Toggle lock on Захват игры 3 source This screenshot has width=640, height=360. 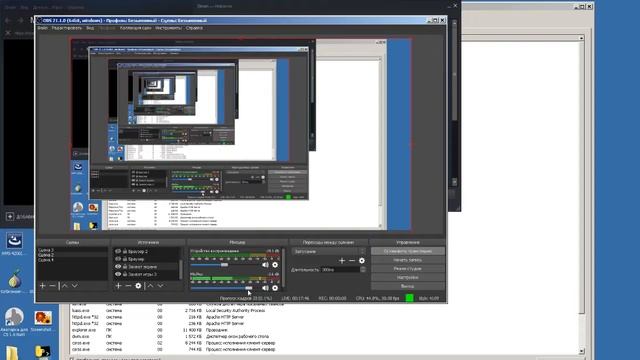(x=125, y=274)
